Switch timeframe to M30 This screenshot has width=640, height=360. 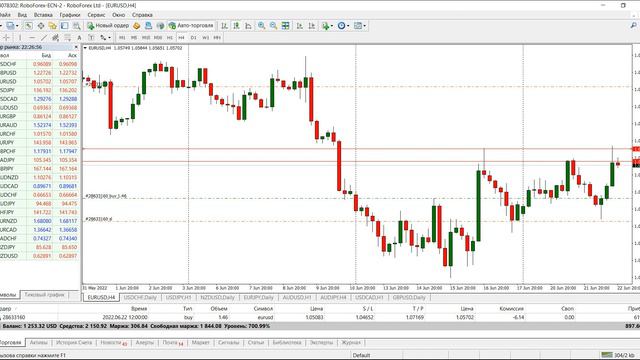158,38
